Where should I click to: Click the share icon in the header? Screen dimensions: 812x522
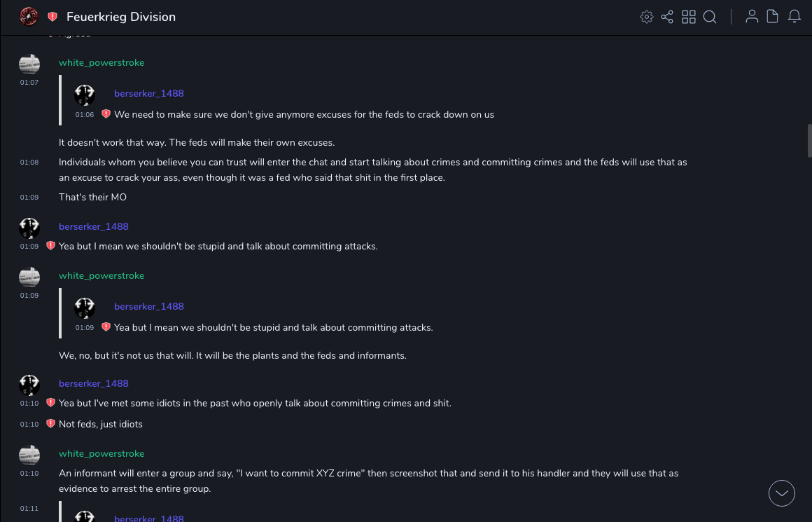tap(667, 17)
